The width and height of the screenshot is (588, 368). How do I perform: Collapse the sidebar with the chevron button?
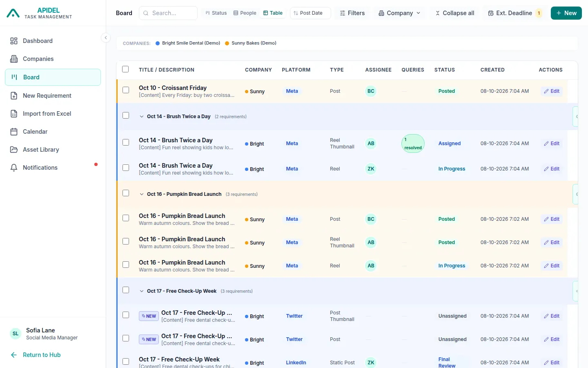tap(106, 38)
